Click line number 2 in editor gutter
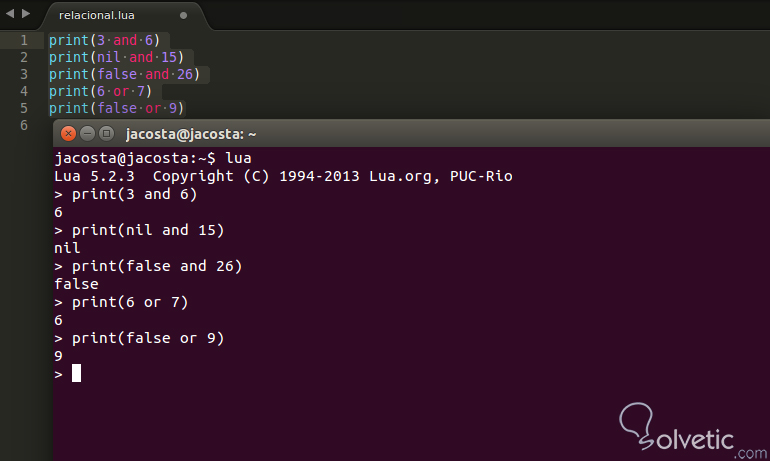770x461 pixels. (23, 58)
